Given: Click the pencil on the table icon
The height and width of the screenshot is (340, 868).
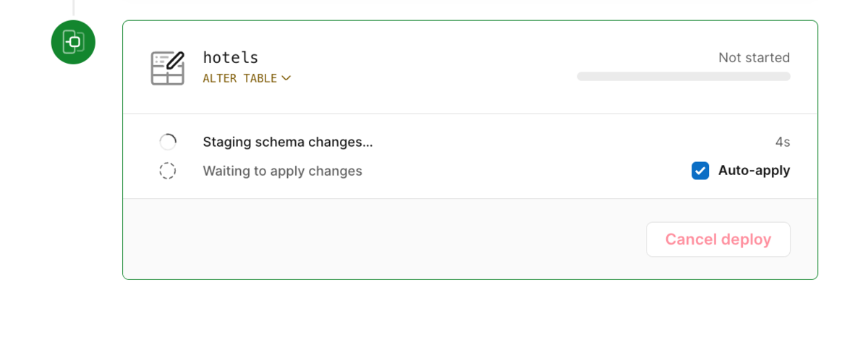Looking at the screenshot, I should [x=176, y=59].
